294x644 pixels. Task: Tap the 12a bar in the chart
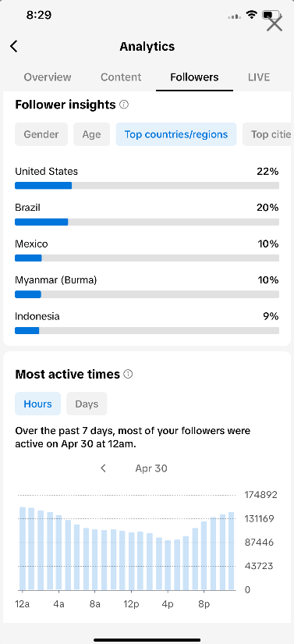tap(23, 548)
